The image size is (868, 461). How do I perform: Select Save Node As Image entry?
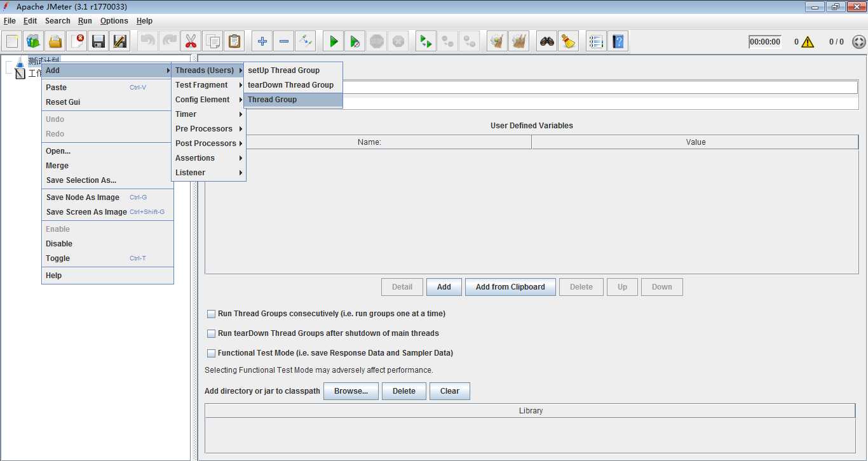pos(107,197)
